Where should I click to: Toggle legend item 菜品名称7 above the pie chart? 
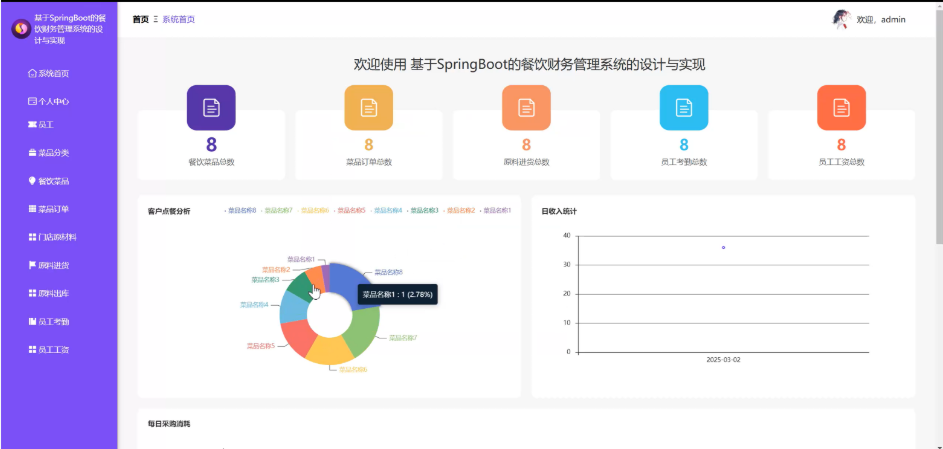(x=277, y=211)
